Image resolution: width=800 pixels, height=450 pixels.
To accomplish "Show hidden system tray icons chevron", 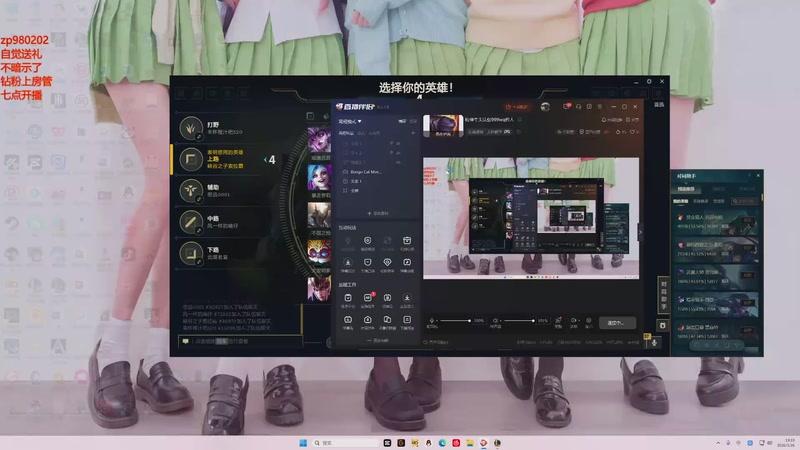I will (x=718, y=443).
